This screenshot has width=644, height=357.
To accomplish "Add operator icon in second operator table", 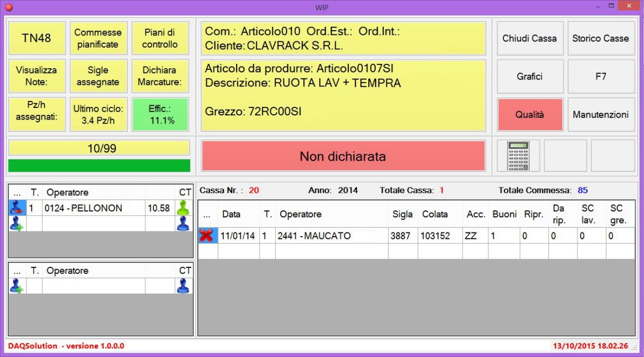I will coord(17,286).
